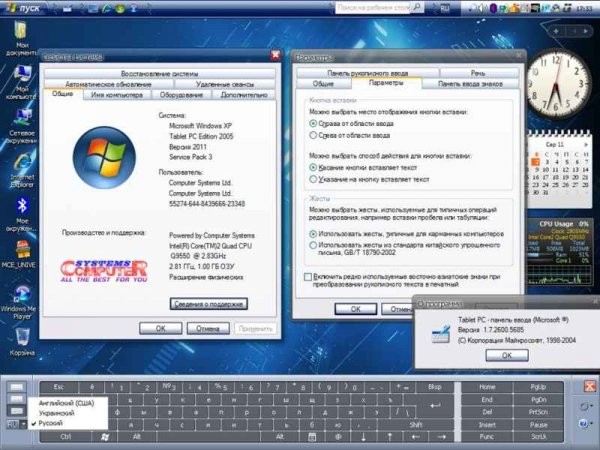Click the desktop search magnifier icon
The height and width of the screenshot is (450, 600).
(417, 7)
